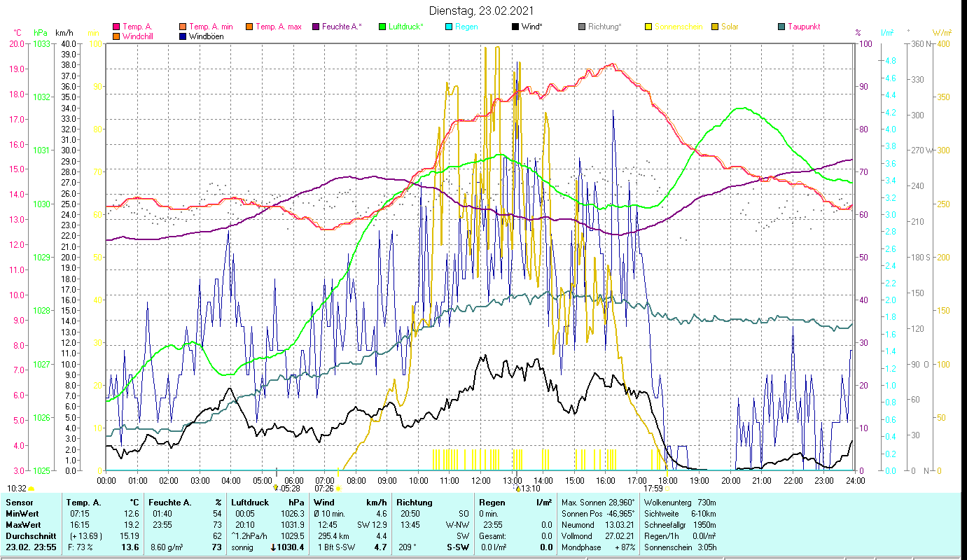
Task: Click the 'Max. Sonnen 28,960°' entry
Action: point(598,503)
